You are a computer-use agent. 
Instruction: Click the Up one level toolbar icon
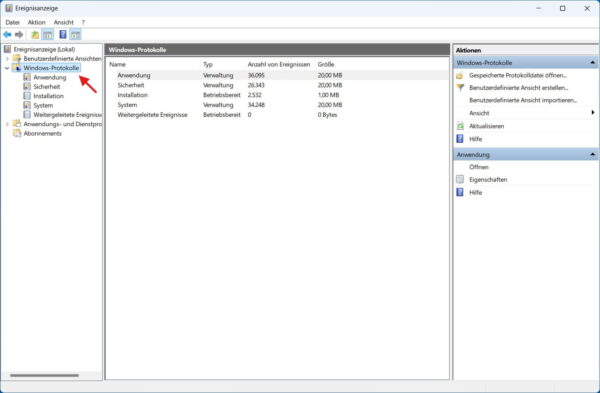[x=35, y=35]
